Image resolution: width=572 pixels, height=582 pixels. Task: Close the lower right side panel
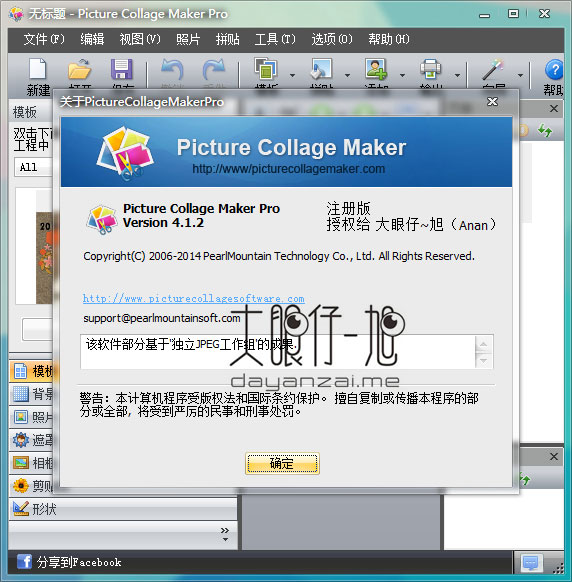pos(553,456)
